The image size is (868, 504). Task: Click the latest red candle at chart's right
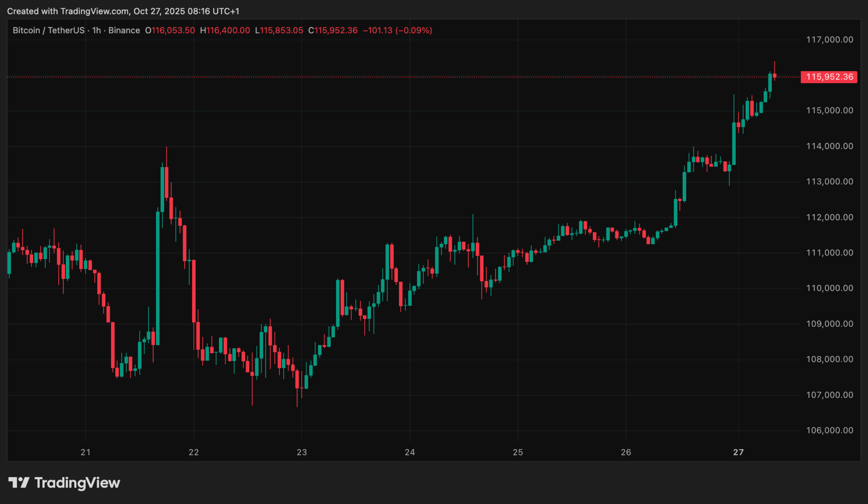(x=774, y=76)
